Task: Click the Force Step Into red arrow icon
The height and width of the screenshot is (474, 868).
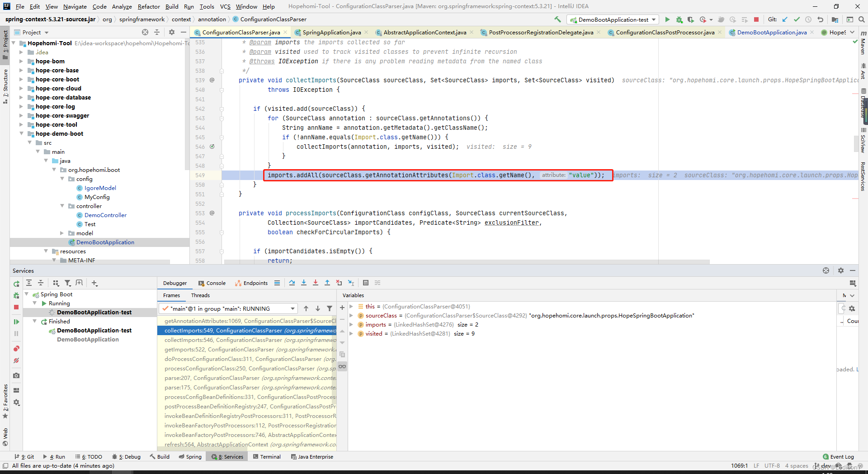Action: pyautogui.click(x=316, y=283)
